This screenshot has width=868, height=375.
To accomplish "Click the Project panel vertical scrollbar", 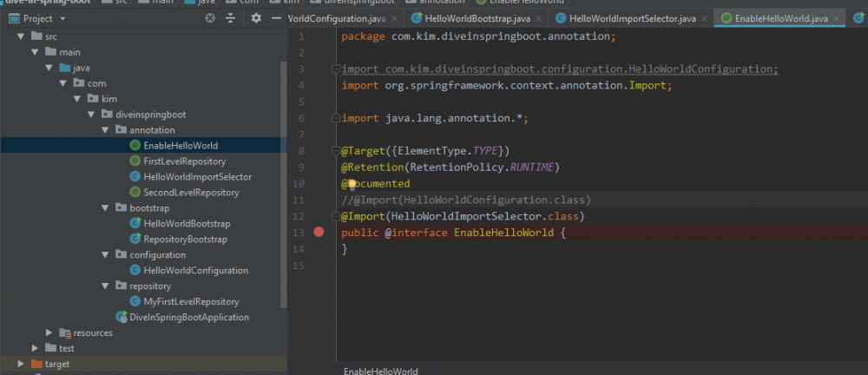I will click(x=283, y=174).
